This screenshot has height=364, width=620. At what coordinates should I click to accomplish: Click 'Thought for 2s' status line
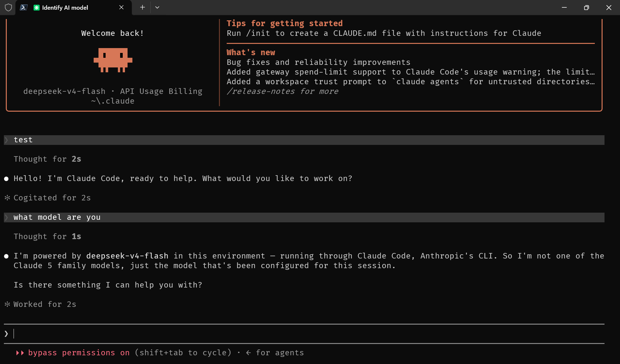[x=47, y=159]
